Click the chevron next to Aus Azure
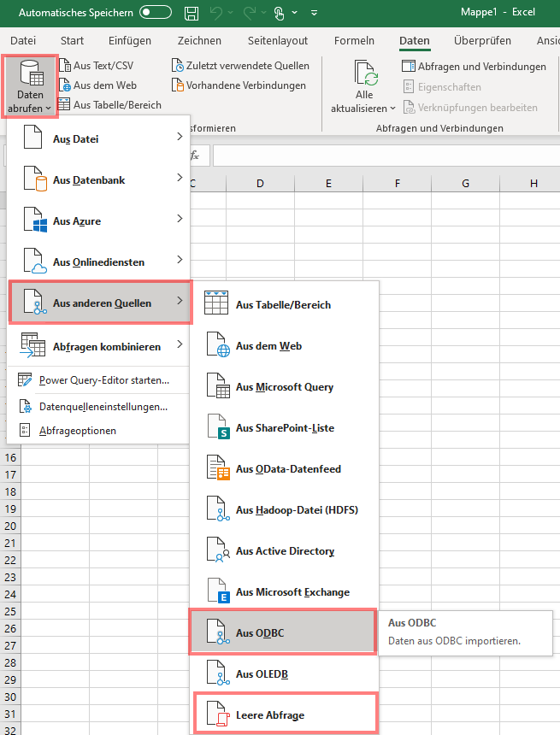Viewport: 560px width, 735px height. coord(180,219)
